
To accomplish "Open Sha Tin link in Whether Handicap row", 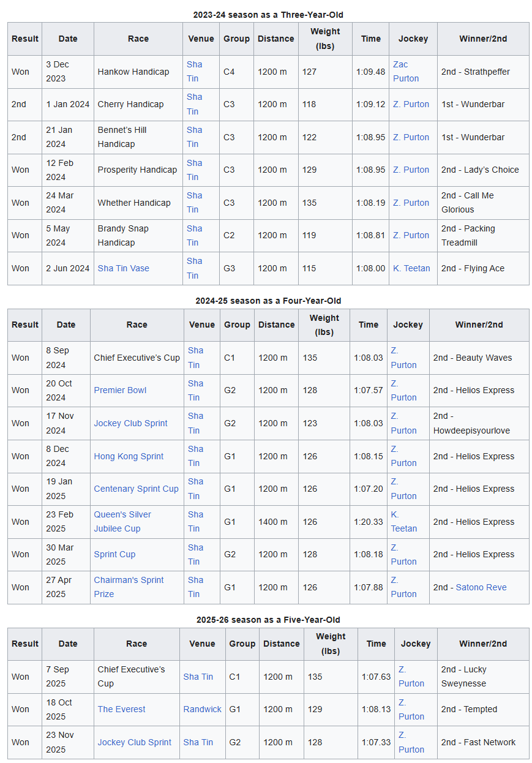I will pos(194,203).
